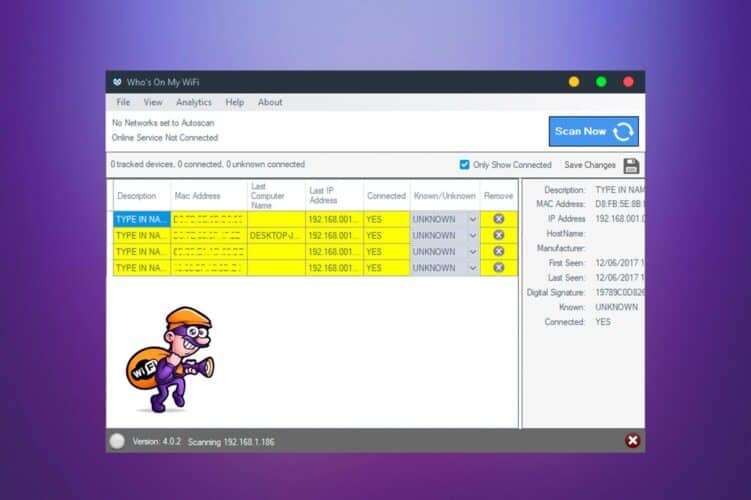This screenshot has height=500, width=751.
Task: Open Known/Unknown dropdown in fourth row
Action: pyautogui.click(x=472, y=268)
